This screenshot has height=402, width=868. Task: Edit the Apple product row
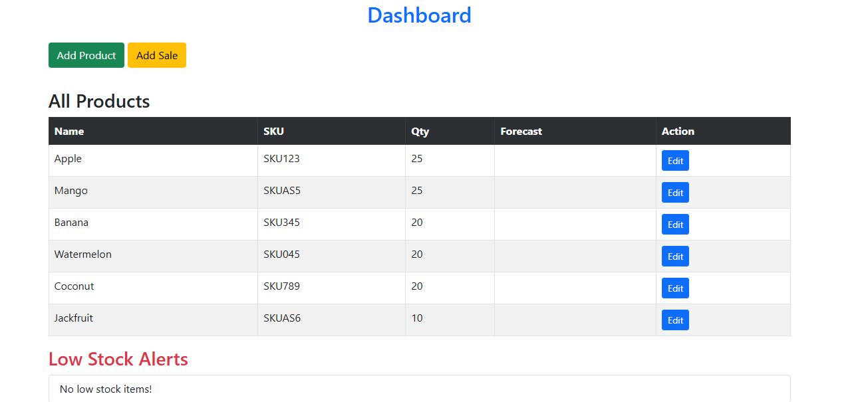[675, 161]
